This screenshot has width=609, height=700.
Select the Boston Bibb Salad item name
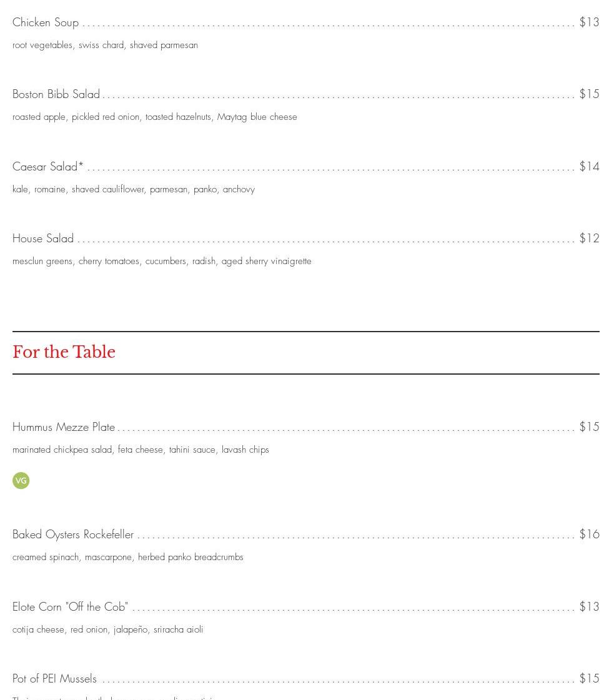(x=56, y=94)
